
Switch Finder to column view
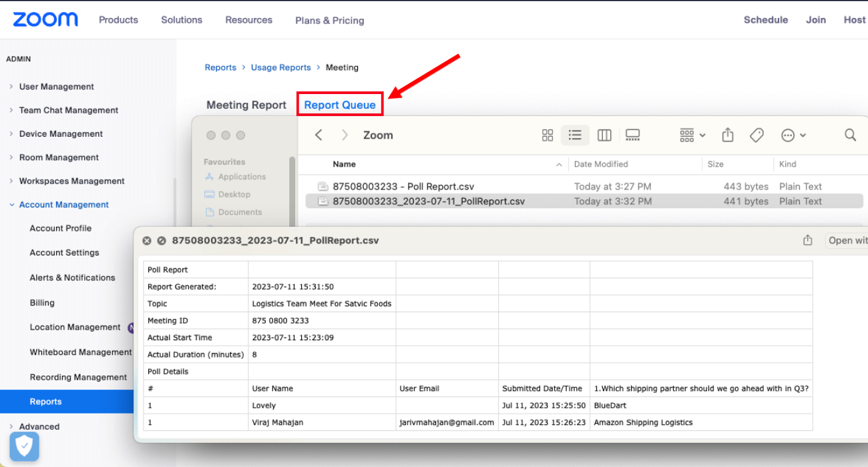click(x=604, y=135)
